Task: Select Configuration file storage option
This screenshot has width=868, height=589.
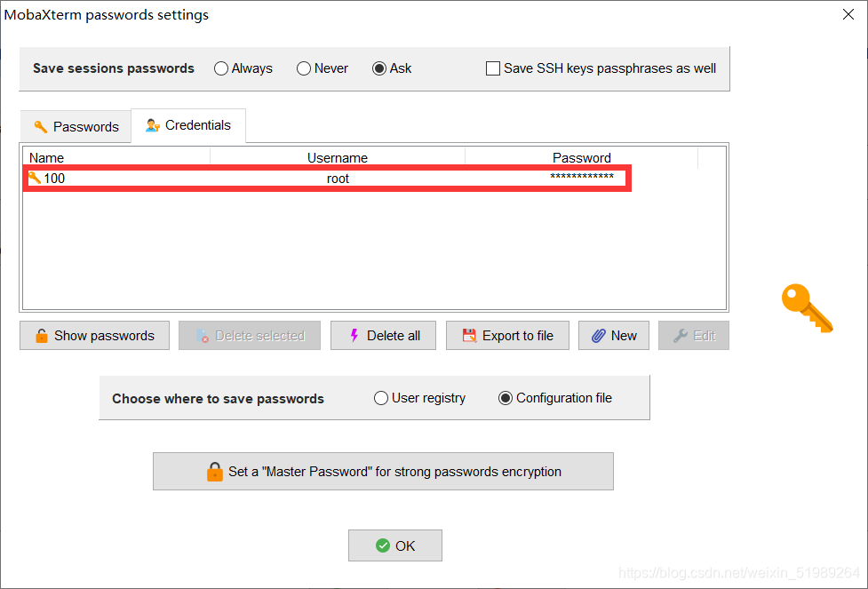Action: tap(504, 398)
